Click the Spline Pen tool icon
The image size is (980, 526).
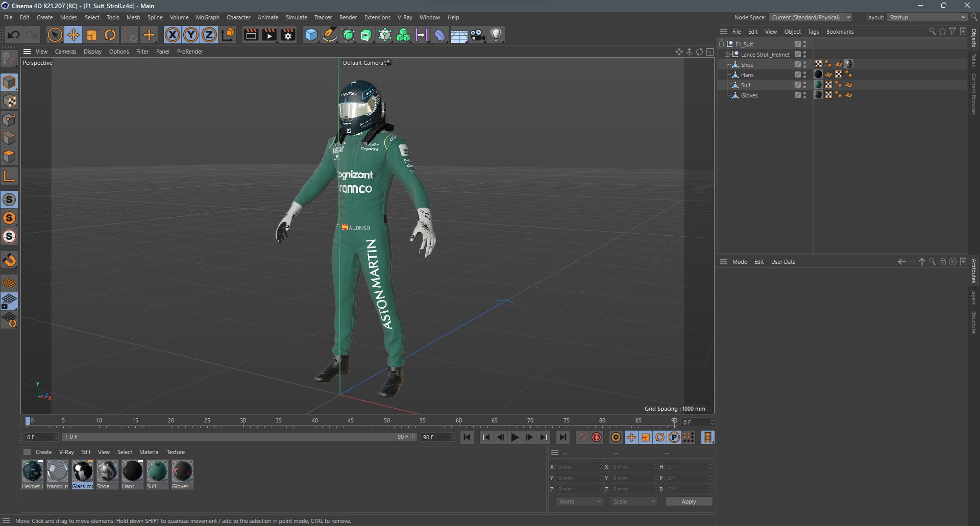(x=330, y=35)
